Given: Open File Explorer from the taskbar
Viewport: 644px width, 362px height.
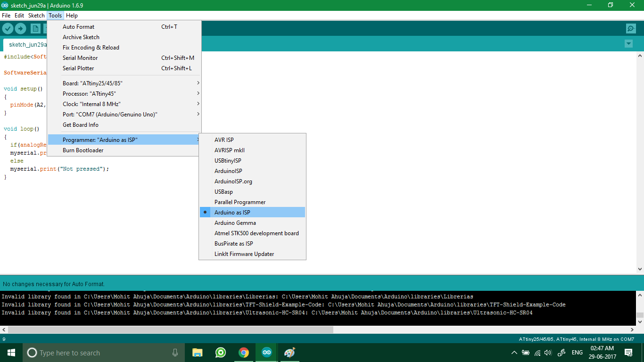Looking at the screenshot, I should pos(197,353).
